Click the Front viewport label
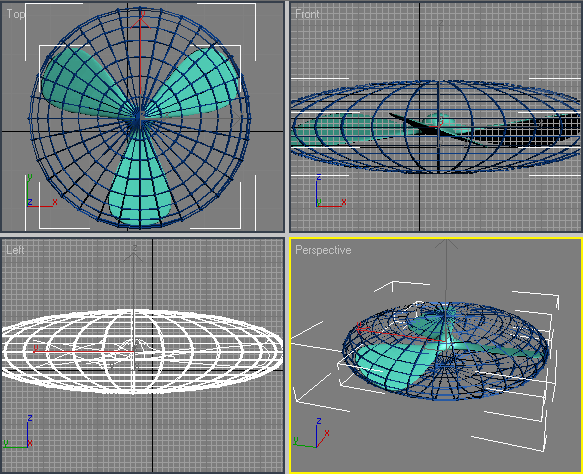Image resolution: width=583 pixels, height=474 pixels. pos(307,14)
